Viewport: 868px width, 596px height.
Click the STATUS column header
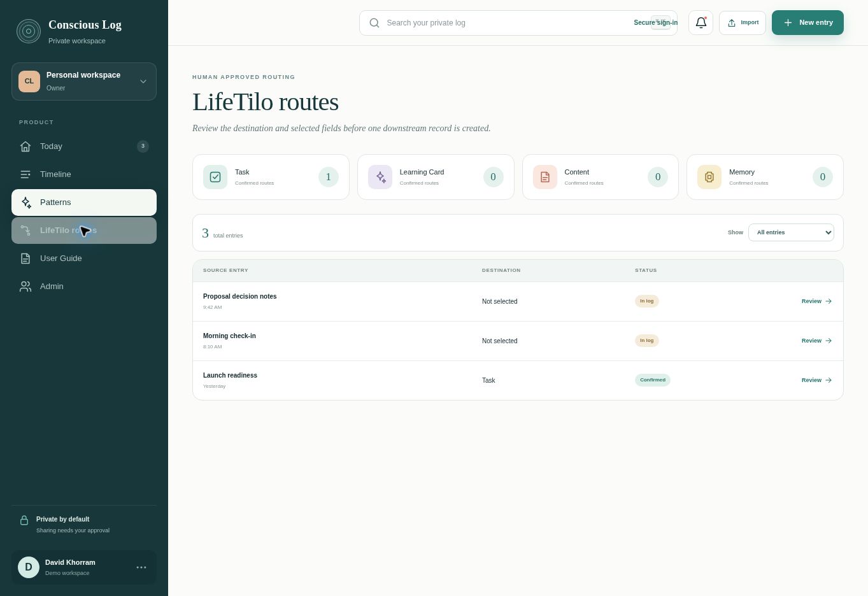pyautogui.click(x=646, y=271)
